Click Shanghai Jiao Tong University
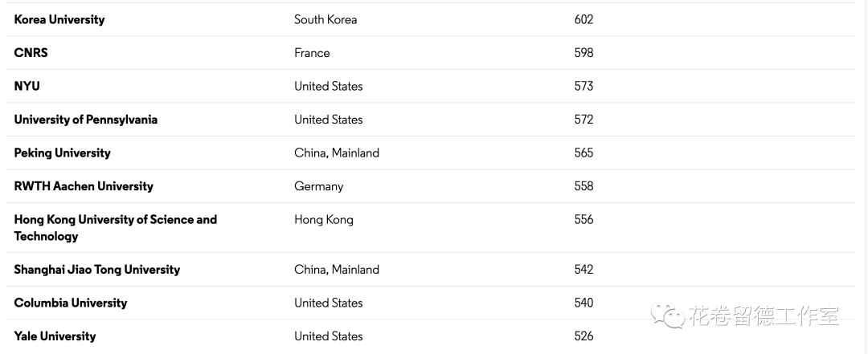The width and height of the screenshot is (868, 354). (97, 270)
